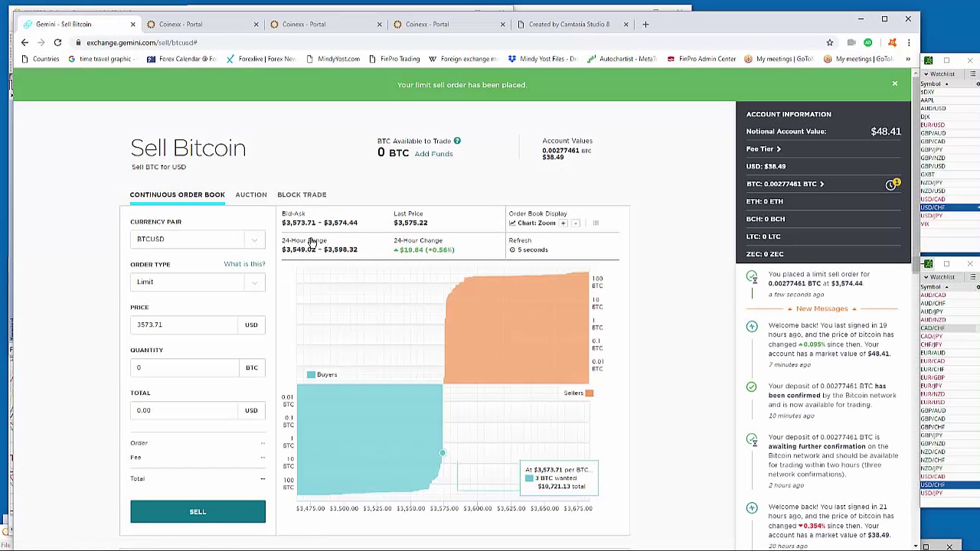Image resolution: width=980 pixels, height=551 pixels.
Task: Open the FinPro Trading bookmark
Action: [x=394, y=59]
